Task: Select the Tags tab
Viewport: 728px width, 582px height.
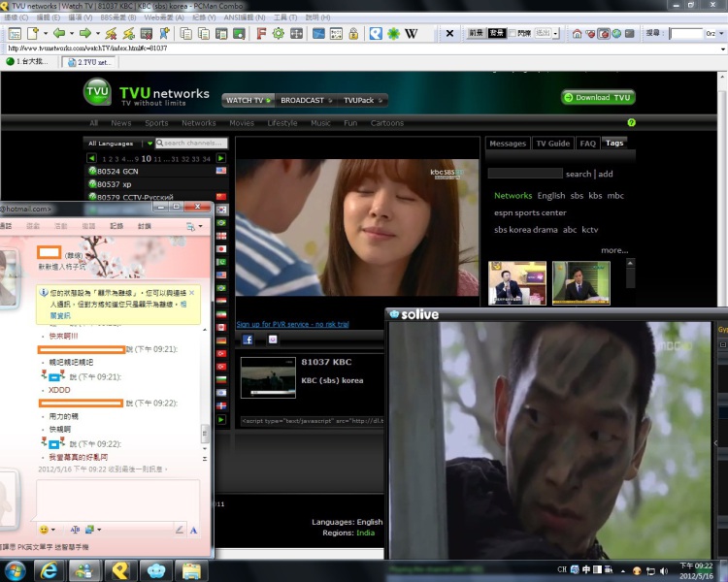Action: pos(614,143)
